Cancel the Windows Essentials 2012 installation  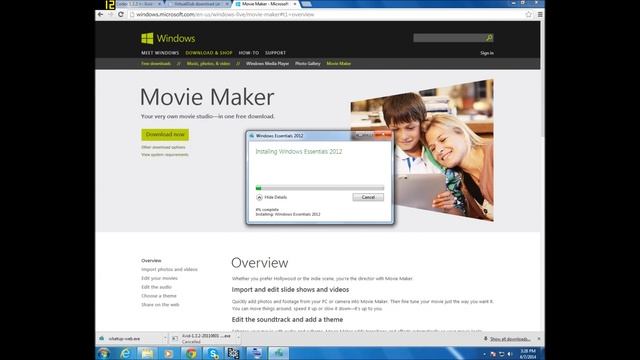[368, 197]
